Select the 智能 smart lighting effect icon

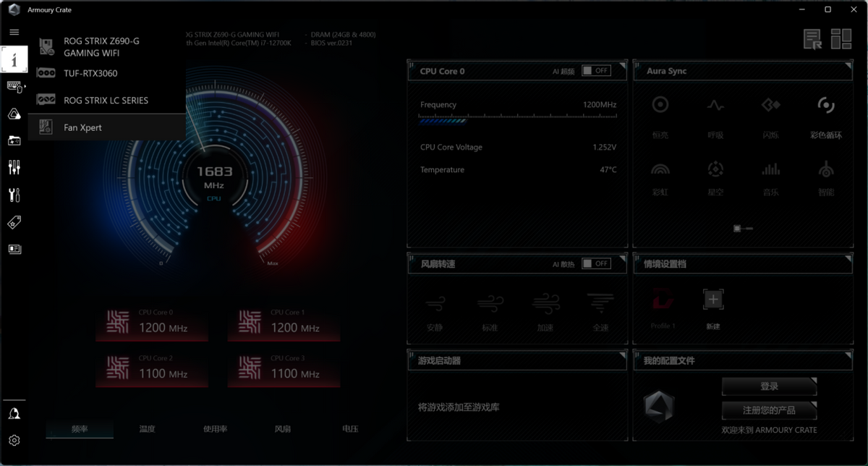point(826,169)
